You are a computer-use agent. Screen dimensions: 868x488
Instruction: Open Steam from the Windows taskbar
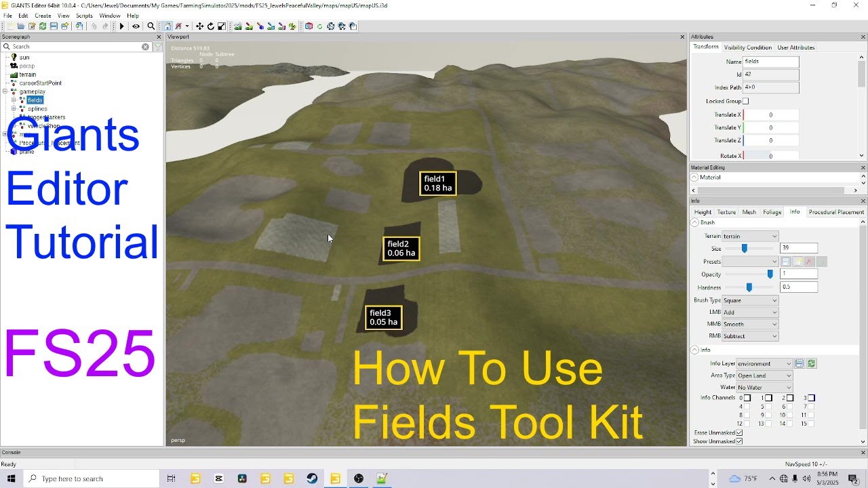click(x=312, y=479)
